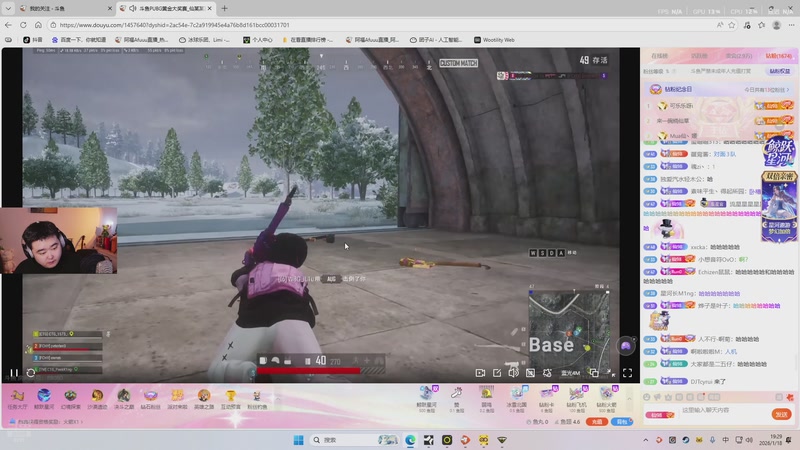
Task: Pause the live stream video
Action: (x=14, y=373)
